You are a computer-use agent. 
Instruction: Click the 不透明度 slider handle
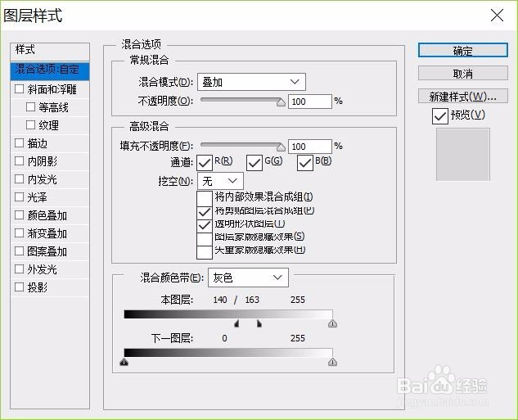coord(281,102)
